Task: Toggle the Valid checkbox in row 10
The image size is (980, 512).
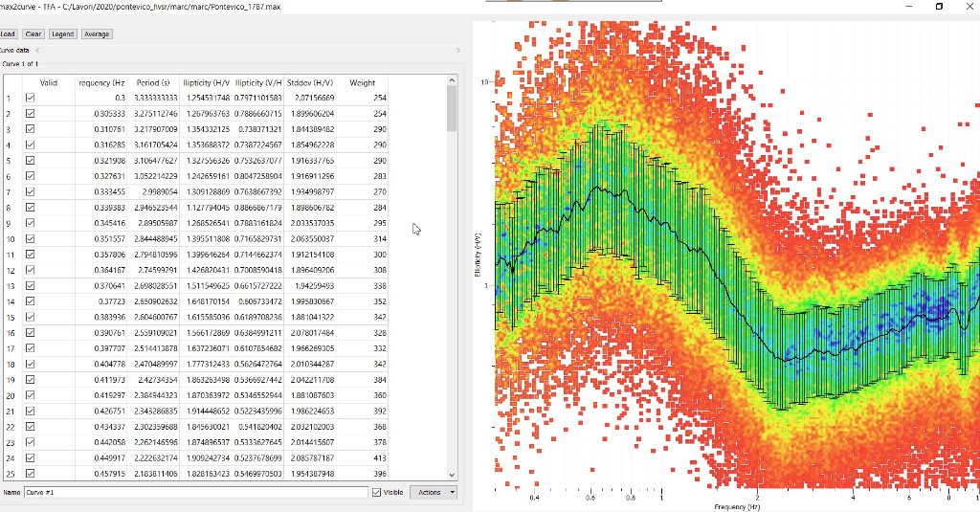Action: tap(30, 238)
